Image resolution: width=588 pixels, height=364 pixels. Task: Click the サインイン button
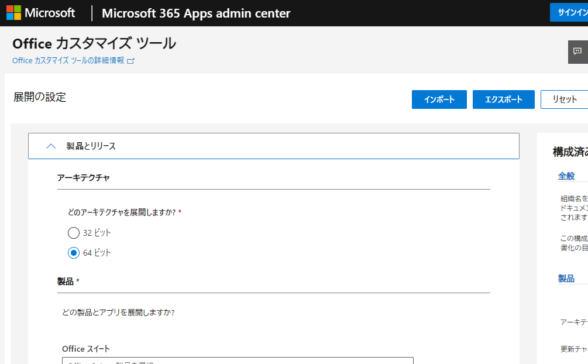point(569,12)
